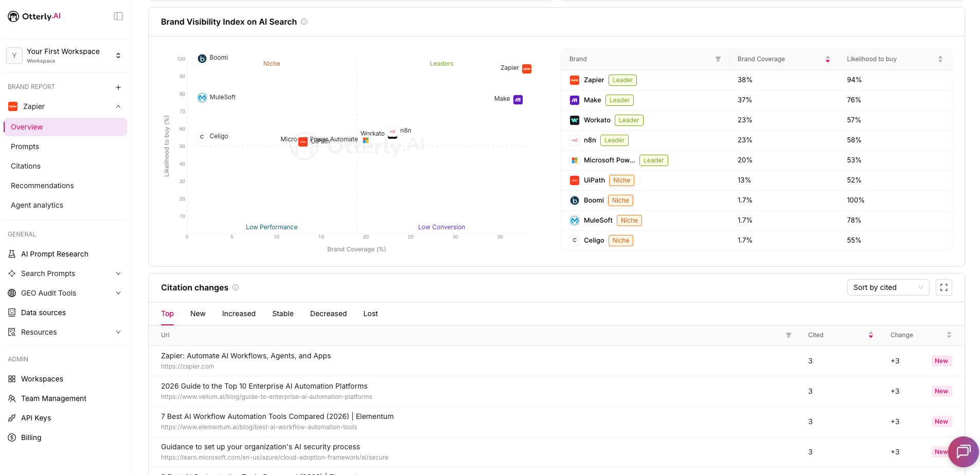Open the https://zapier.com link
Image resolution: width=980 pixels, height=475 pixels.
[187, 367]
